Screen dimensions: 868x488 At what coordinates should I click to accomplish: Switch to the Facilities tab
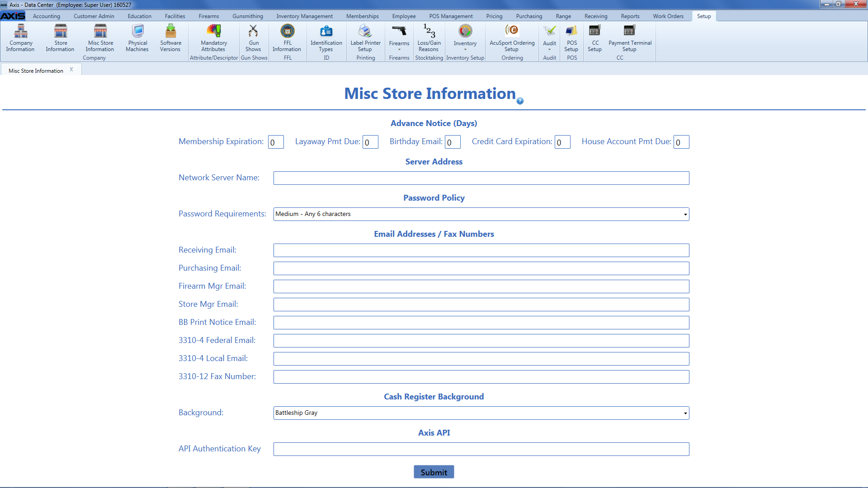click(175, 16)
